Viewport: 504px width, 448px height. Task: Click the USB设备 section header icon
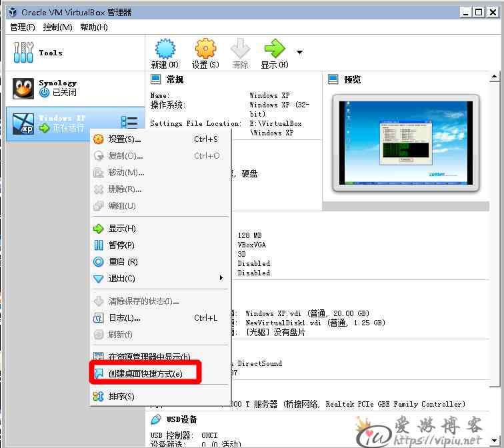coord(156,419)
